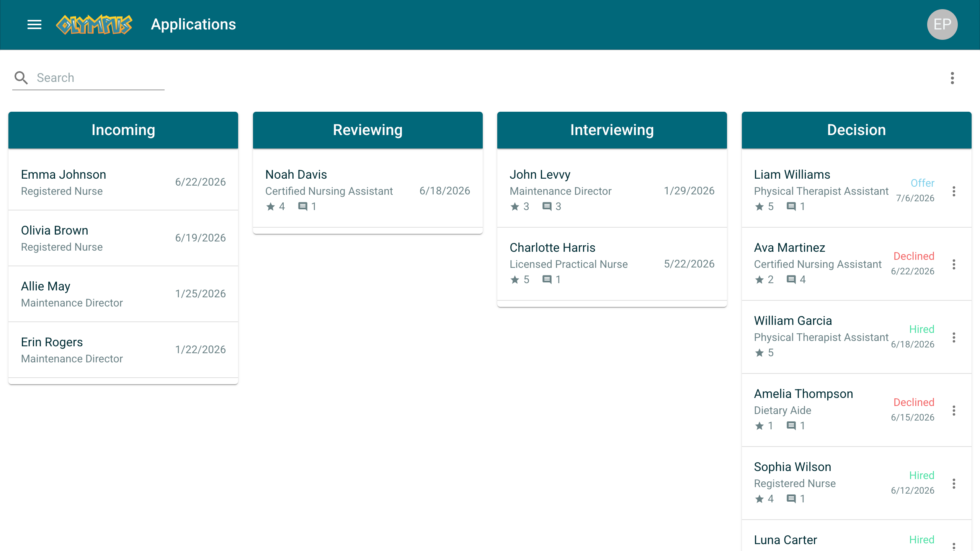Click Sophia Wilson comments icon
Image resolution: width=980 pixels, height=551 pixels.
(x=791, y=499)
